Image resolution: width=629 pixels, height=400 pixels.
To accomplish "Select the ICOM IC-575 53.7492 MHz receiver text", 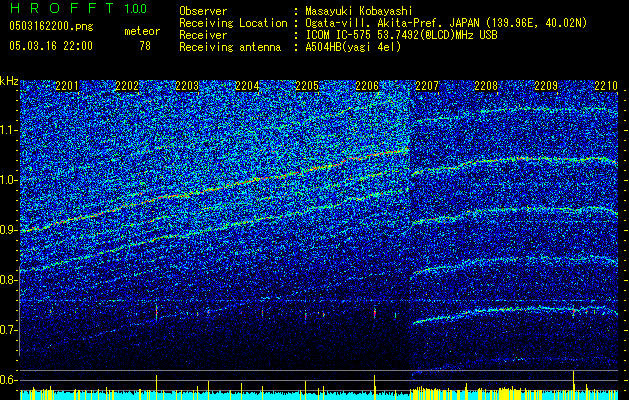I will [401, 35].
